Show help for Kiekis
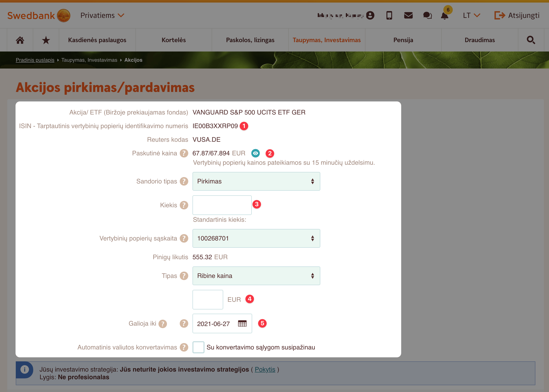 [x=184, y=205]
